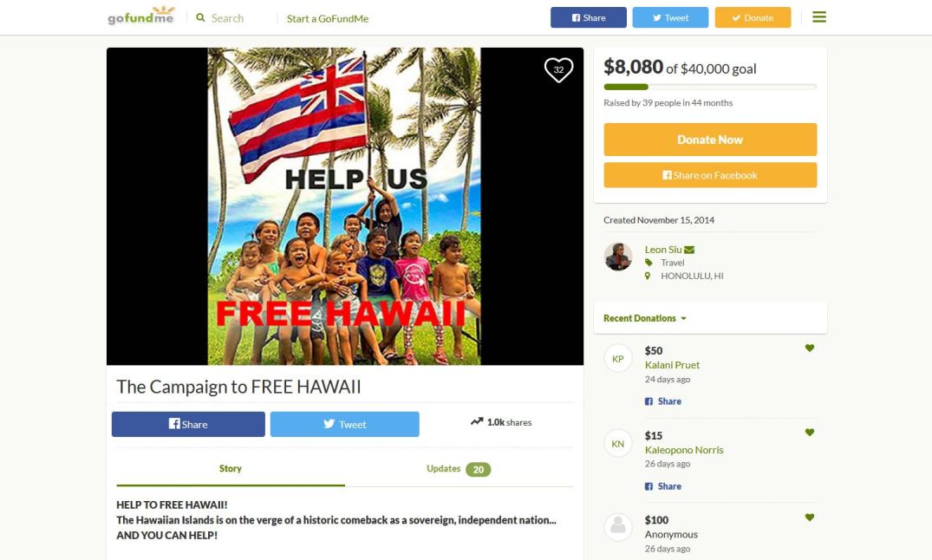Click the green heart next to Kaleopono Norris's donation

pos(810,433)
